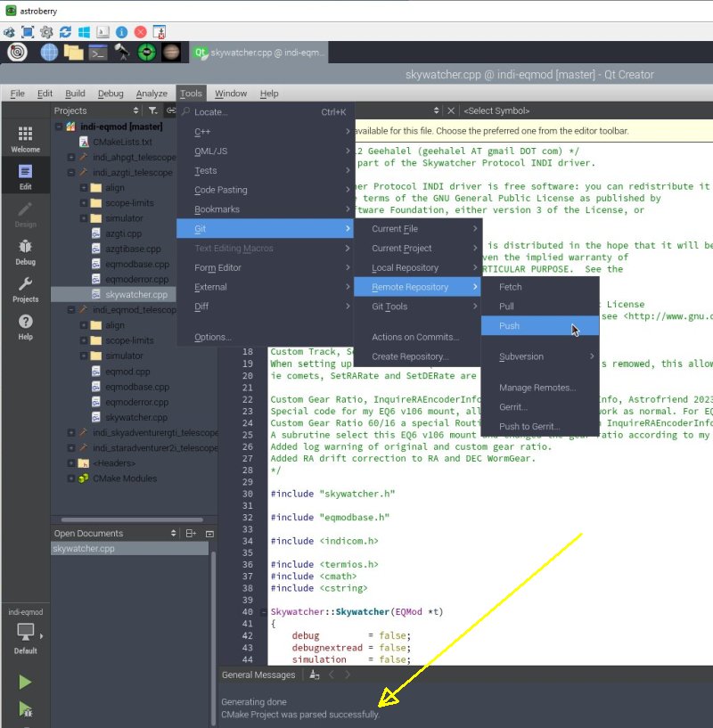Image resolution: width=713 pixels, height=728 pixels.
Task: Split the Open Documents pane
Action: tap(191, 534)
